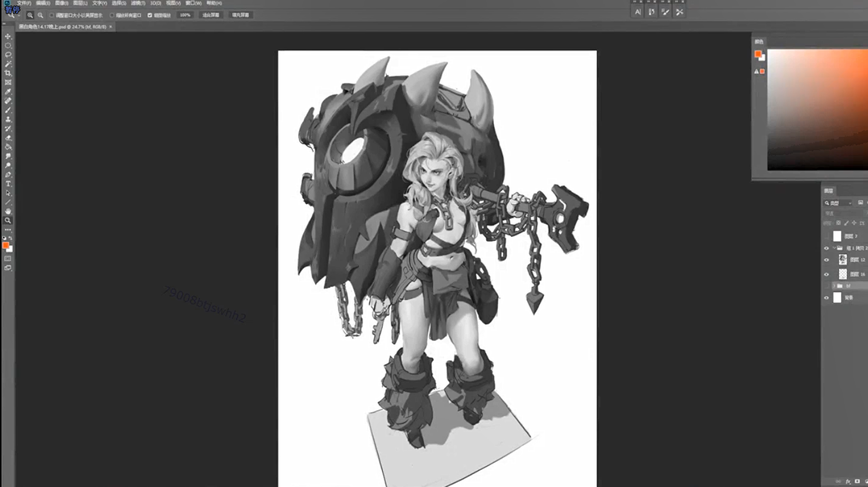
Task: Hide layer 图层 16 eye icon
Action: (827, 274)
